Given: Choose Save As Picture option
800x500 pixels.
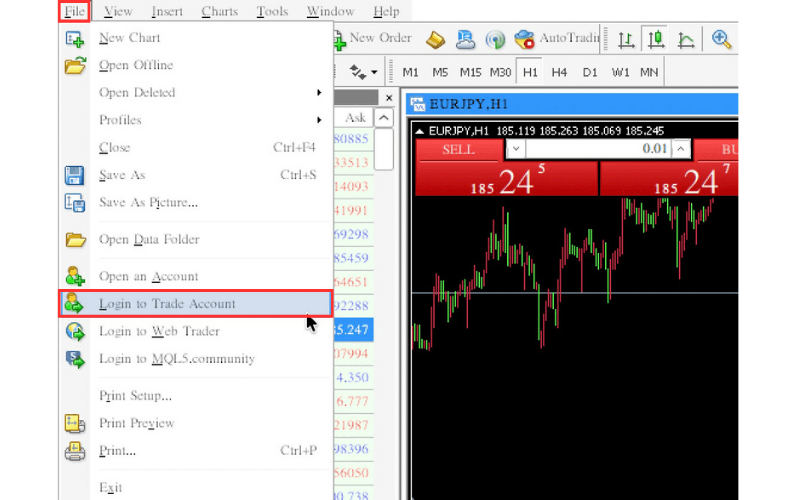Looking at the screenshot, I should (x=196, y=203).
